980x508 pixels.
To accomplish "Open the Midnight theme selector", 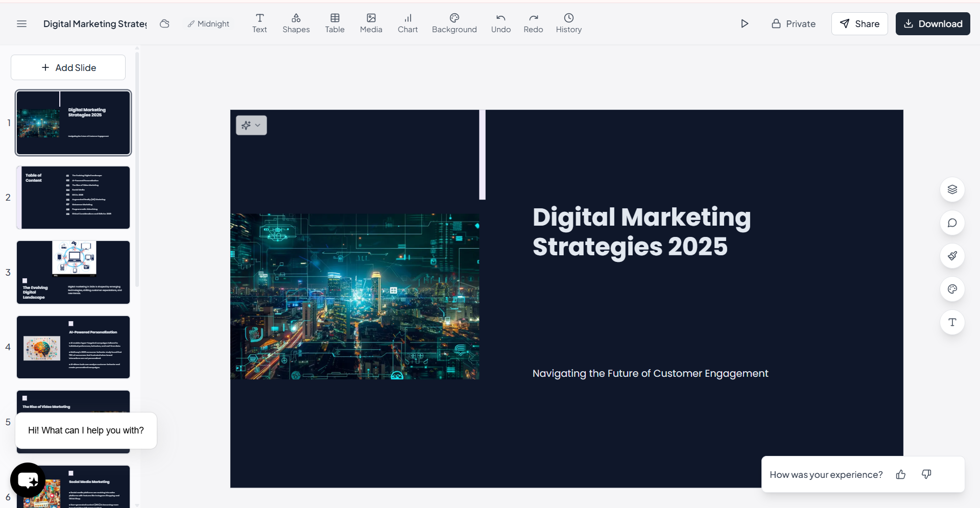I will (208, 24).
